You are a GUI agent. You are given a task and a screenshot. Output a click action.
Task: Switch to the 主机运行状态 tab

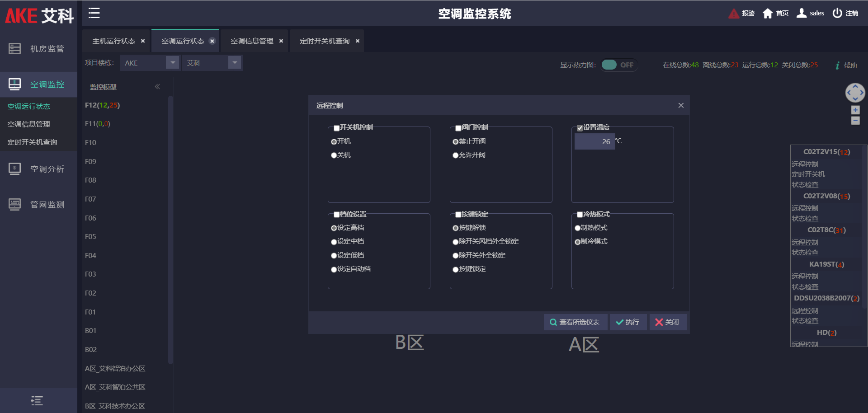(x=113, y=41)
